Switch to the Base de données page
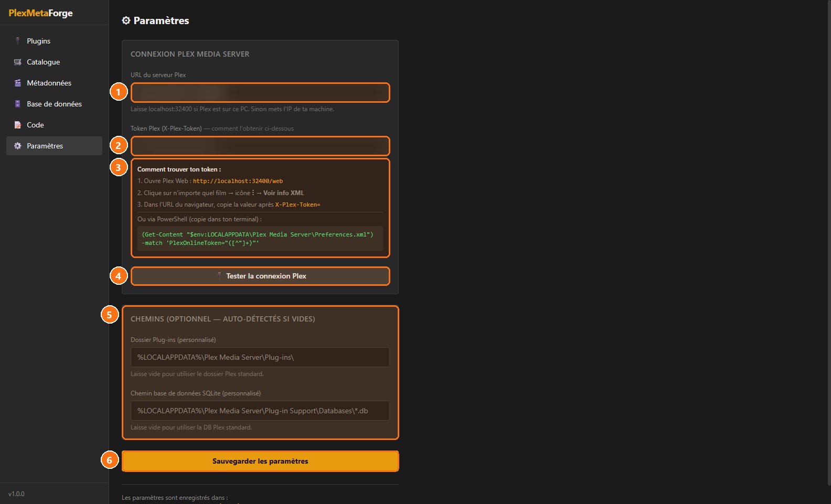 (x=54, y=104)
